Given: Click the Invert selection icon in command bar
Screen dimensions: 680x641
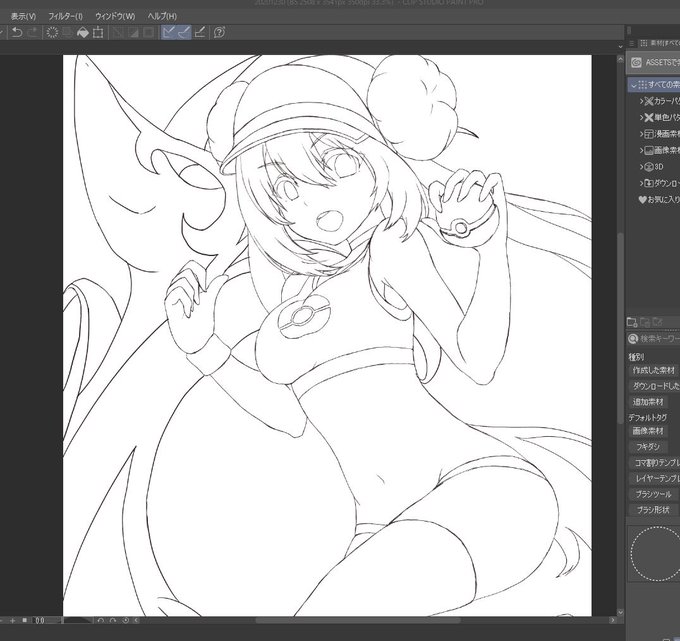Looking at the screenshot, I should 133,33.
